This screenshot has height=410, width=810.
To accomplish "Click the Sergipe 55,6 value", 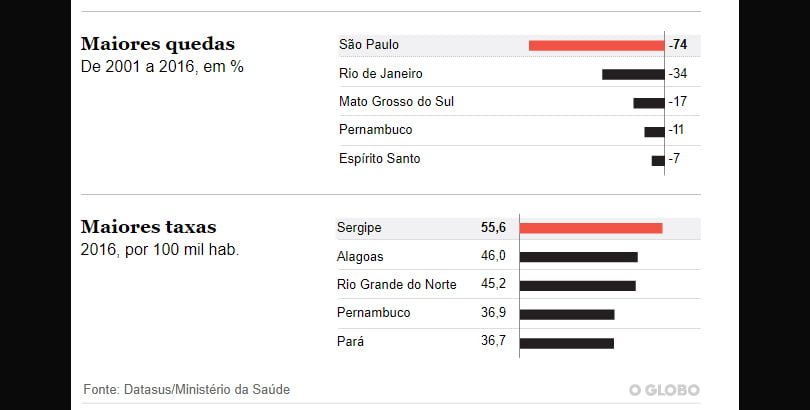I will click(493, 228).
